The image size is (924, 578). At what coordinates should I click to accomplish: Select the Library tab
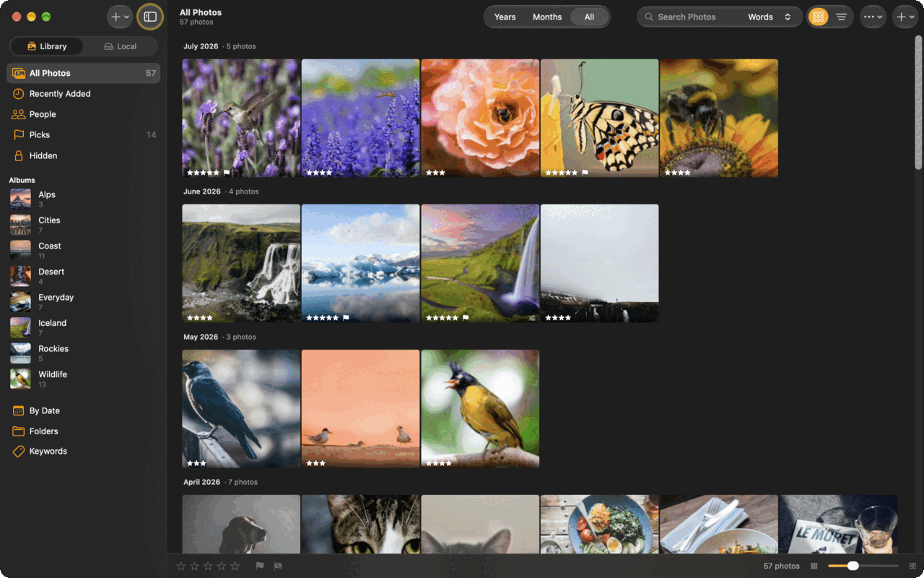pos(47,46)
